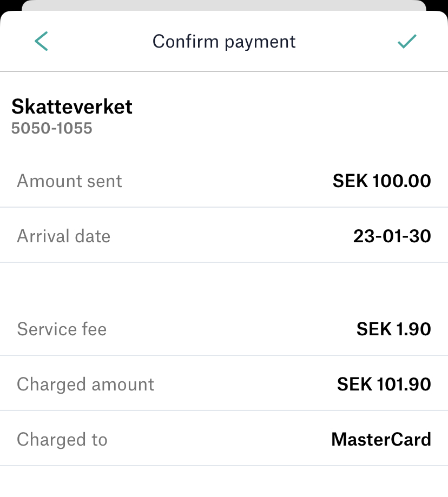The width and height of the screenshot is (448, 497).
Task: Tap the Arrival date label
Action: 63,236
